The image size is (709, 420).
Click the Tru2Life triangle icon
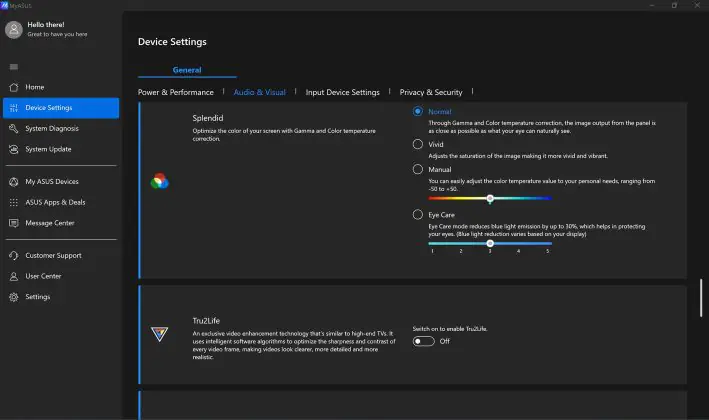click(159, 334)
